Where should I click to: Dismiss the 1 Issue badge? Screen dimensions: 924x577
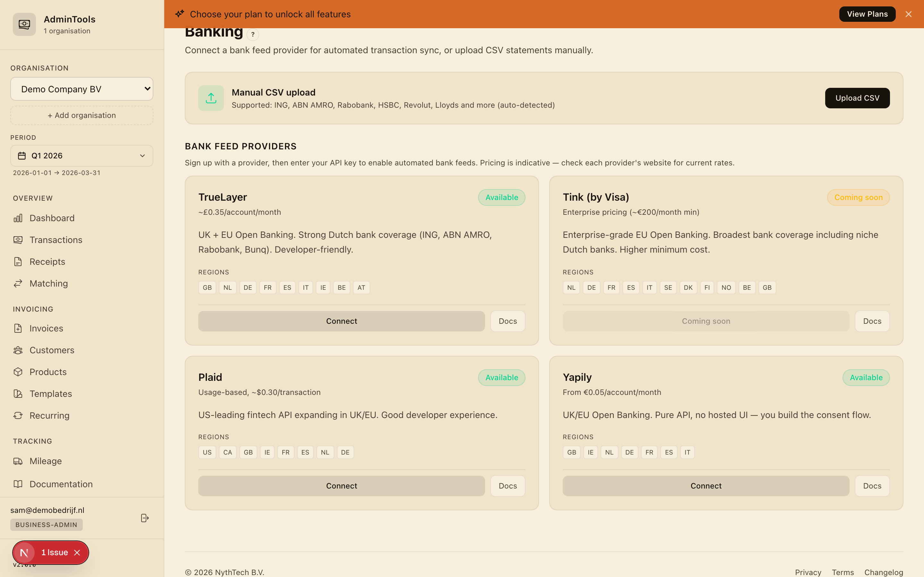tap(77, 553)
